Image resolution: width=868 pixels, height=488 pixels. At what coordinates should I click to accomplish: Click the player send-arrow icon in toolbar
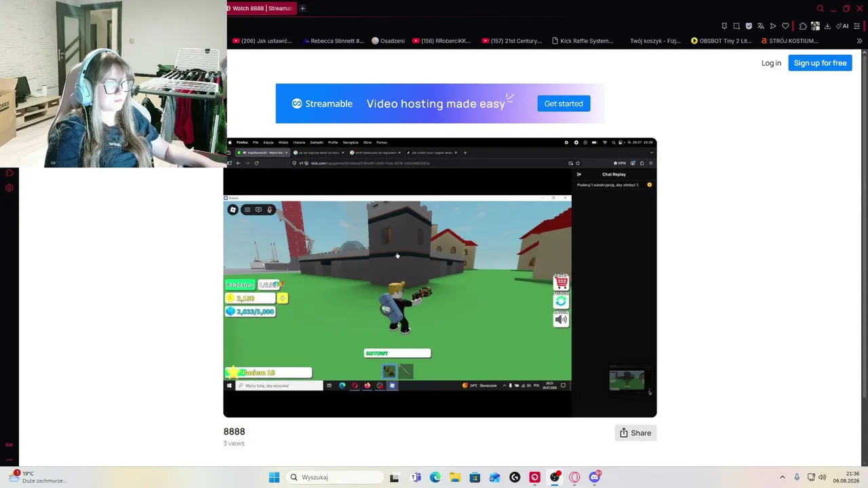[x=773, y=26]
